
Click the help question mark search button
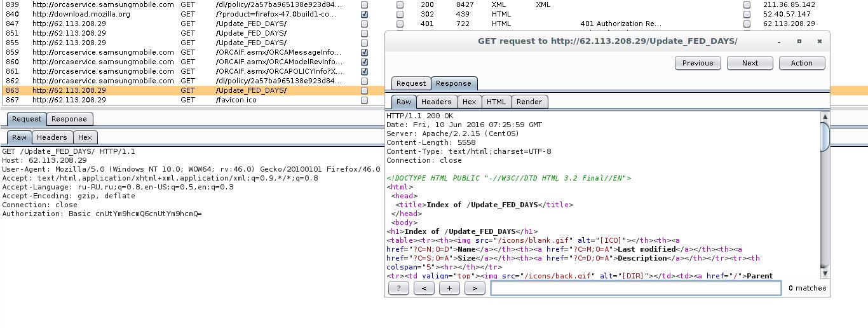(398, 288)
